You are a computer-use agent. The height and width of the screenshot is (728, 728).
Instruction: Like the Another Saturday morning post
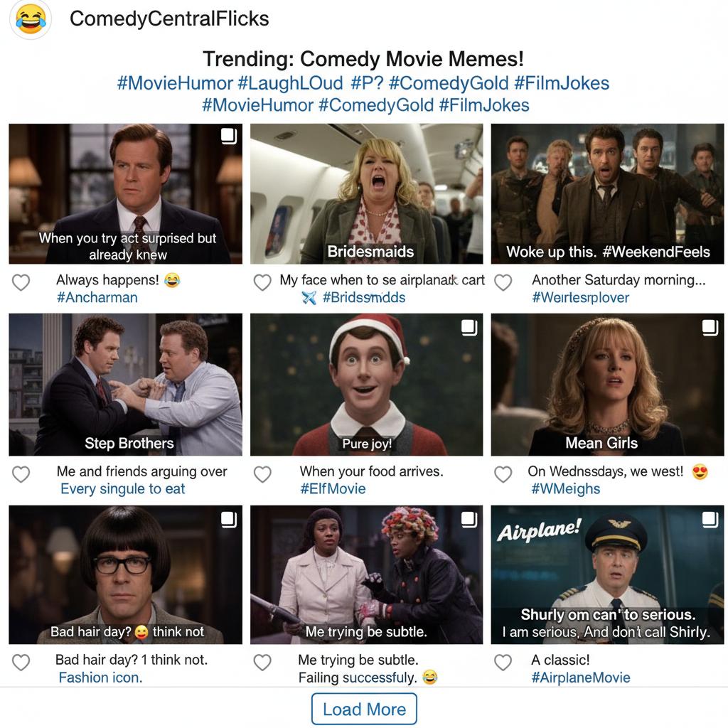[503, 282]
